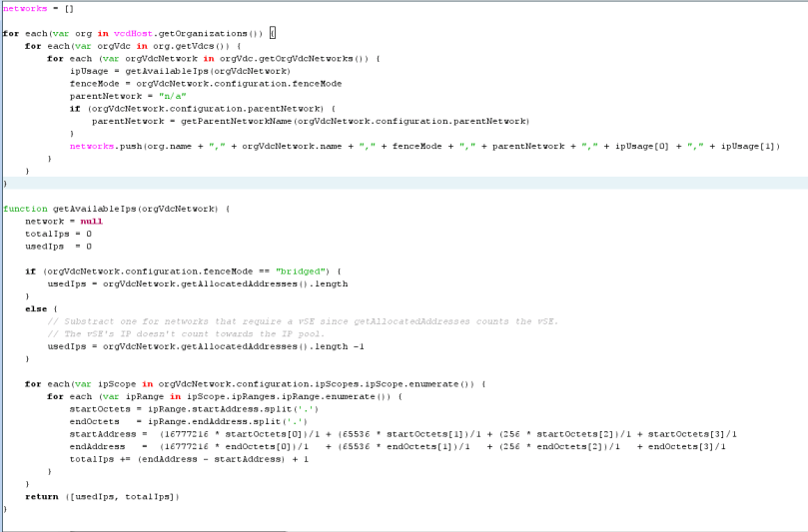Place cursor on vcdHost in first loop
The height and width of the screenshot is (532, 808).
pyautogui.click(x=133, y=33)
